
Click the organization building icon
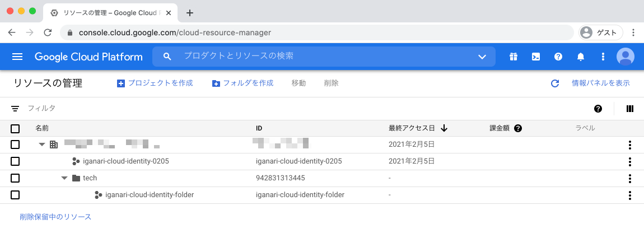pos(53,145)
